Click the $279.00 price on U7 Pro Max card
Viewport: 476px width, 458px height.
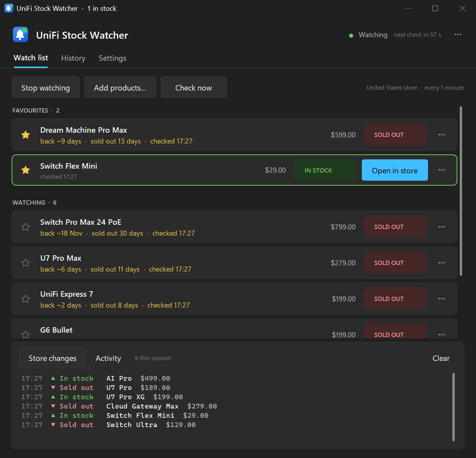[343, 263]
